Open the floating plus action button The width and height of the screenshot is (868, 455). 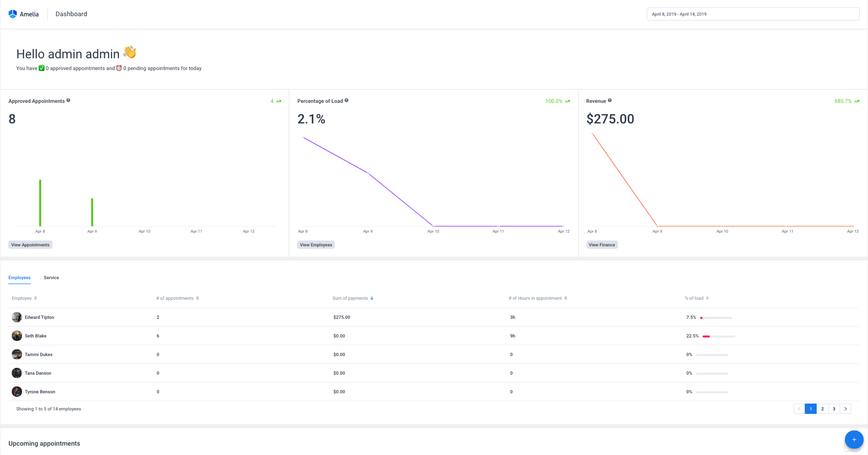pyautogui.click(x=854, y=439)
